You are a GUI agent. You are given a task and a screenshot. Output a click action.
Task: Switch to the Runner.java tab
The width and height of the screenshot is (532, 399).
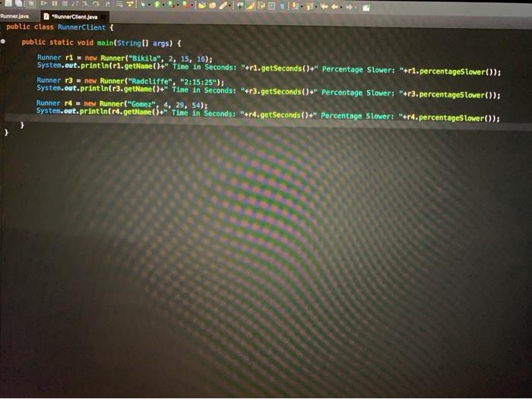click(x=14, y=16)
